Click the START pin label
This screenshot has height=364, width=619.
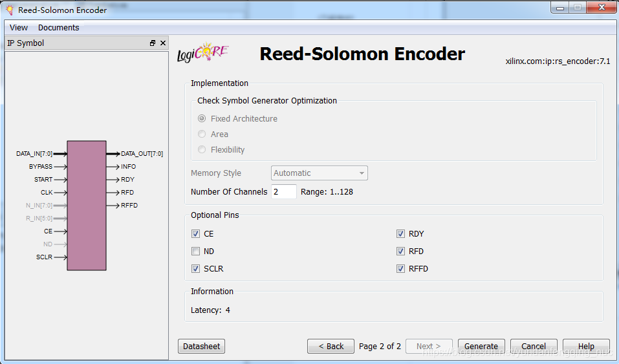coord(43,180)
